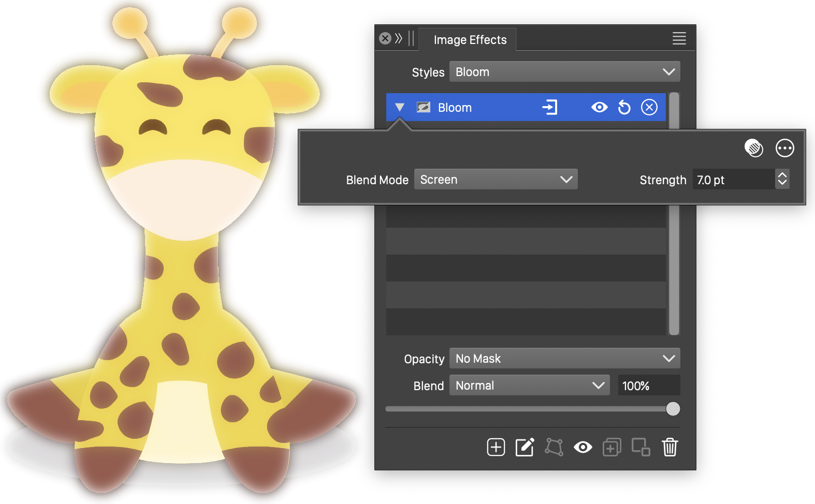
Task: Click the edit effect pencil icon
Action: click(525, 447)
